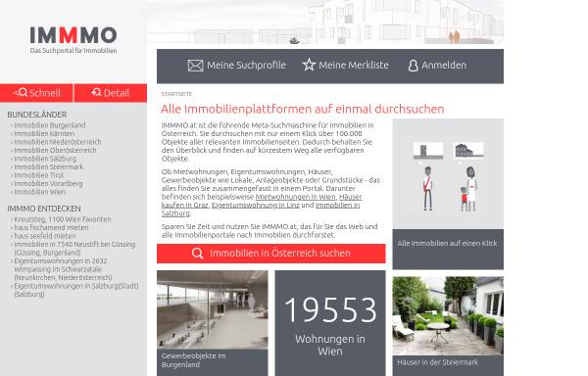The height and width of the screenshot is (376, 588).
Task: Click the magnifier icon on Detail tab
Action: click(x=96, y=92)
